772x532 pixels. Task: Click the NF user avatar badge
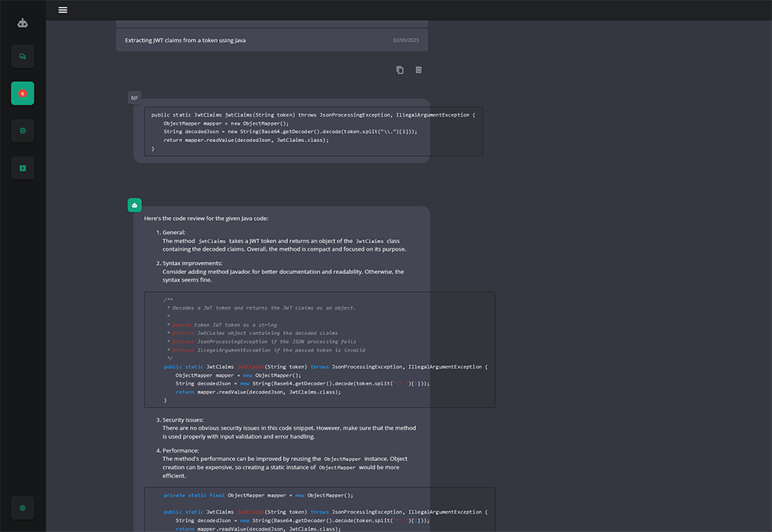[x=134, y=98]
